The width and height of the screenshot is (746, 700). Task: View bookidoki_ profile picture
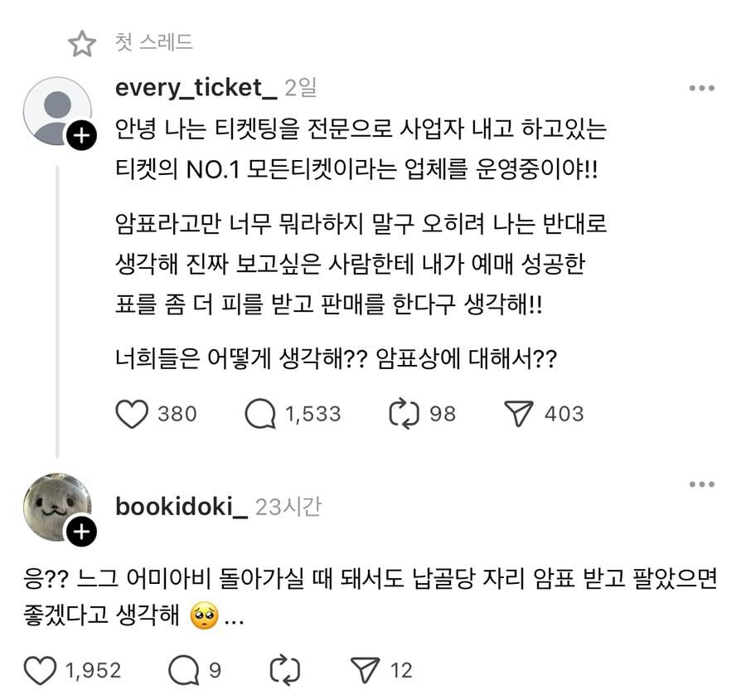tap(55, 506)
